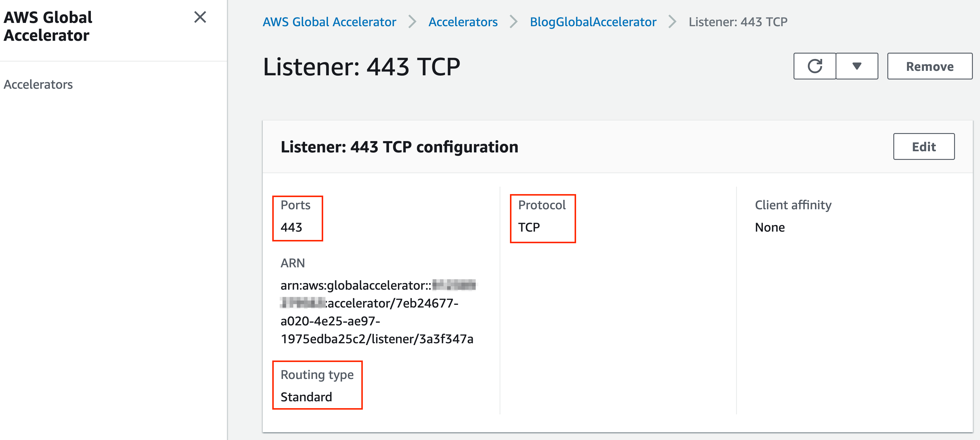Click the Protocol TCP value
This screenshot has height=440, width=980.
pos(529,227)
